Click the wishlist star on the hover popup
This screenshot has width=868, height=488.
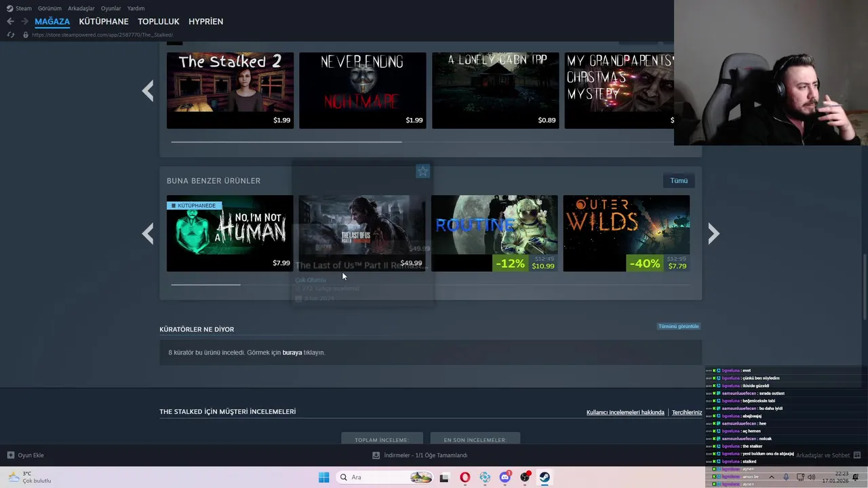coord(422,171)
